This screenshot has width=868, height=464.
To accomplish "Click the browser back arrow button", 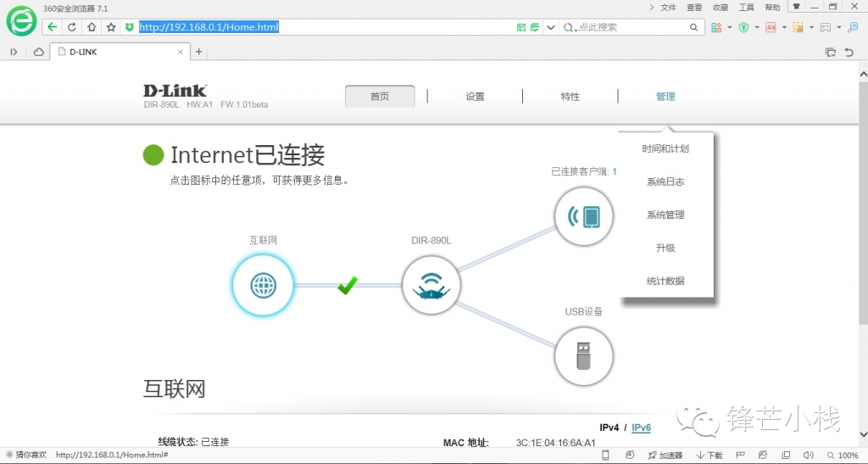I will pyautogui.click(x=52, y=27).
